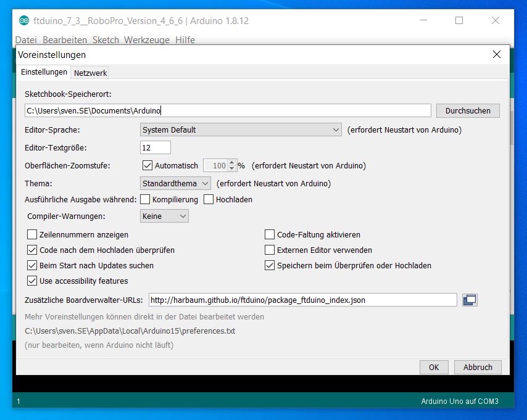Cancel with the Abbruch button
This screenshot has width=527, height=420.
478,367
